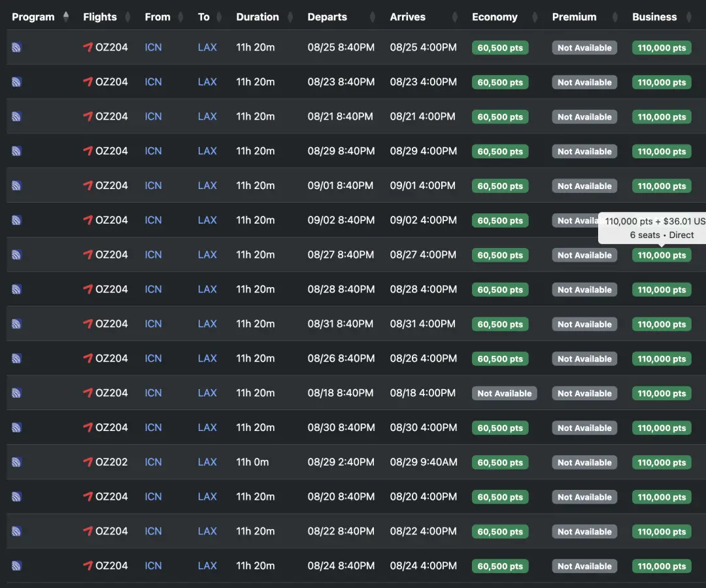Viewport: 706px width, 588px height.
Task: Sort the table by the Program column
Action: 33,17
